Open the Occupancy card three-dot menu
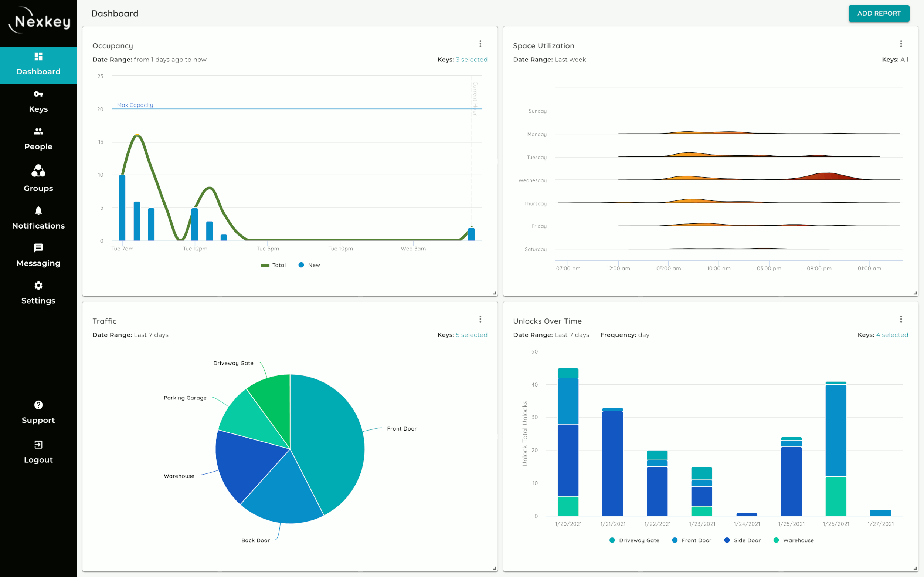Screen dimensions: 924x577 coord(480,44)
